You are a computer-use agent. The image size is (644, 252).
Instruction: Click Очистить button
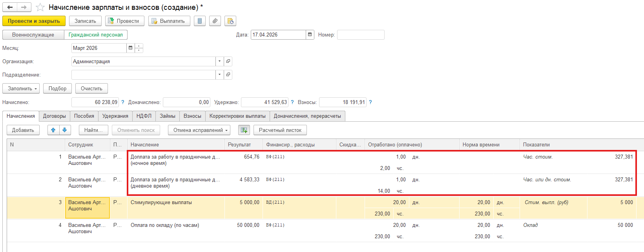(91, 88)
